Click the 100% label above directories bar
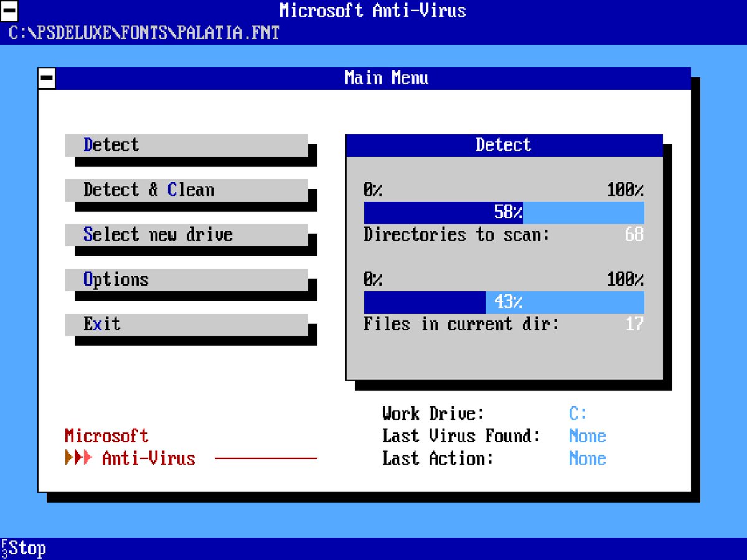The height and width of the screenshot is (560, 747). tap(625, 190)
